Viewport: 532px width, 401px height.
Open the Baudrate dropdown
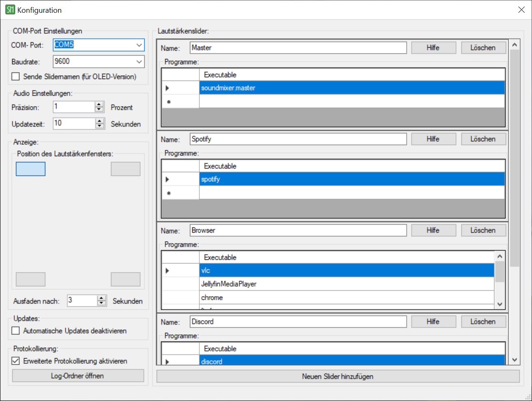(139, 62)
